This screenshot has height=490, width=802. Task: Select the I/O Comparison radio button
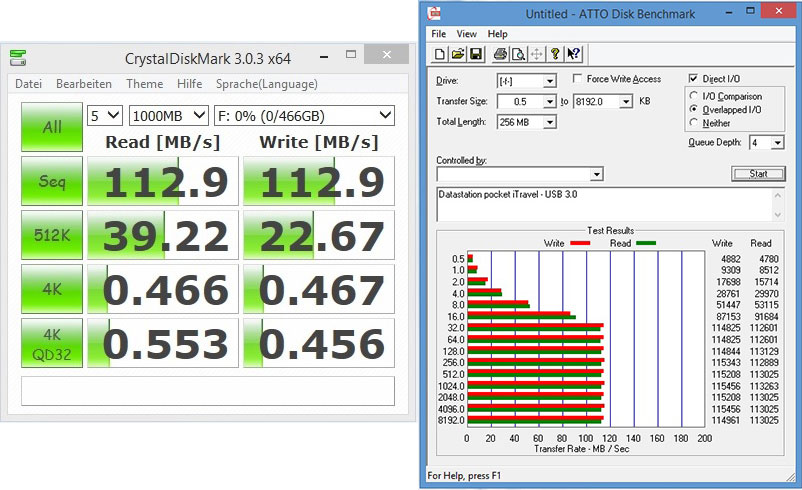(x=694, y=96)
